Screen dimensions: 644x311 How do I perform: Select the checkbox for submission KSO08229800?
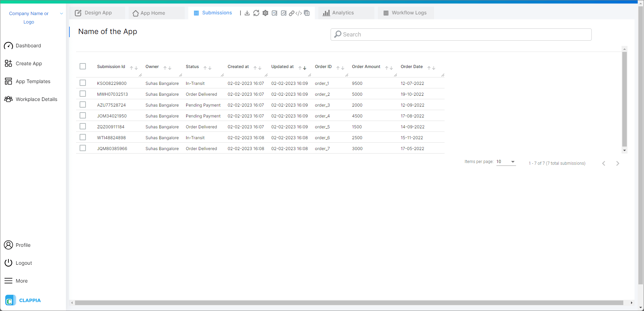83,83
